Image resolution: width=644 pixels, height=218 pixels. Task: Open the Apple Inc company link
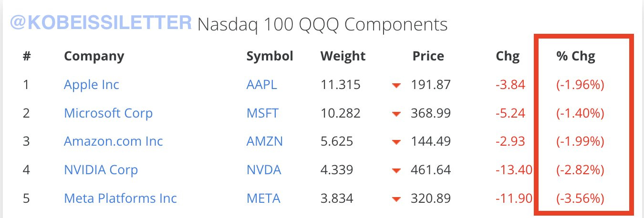pyautogui.click(x=92, y=85)
